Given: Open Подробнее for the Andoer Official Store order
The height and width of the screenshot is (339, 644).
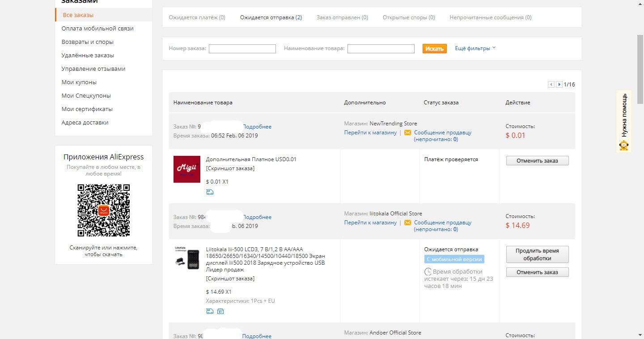Looking at the screenshot, I should (257, 336).
